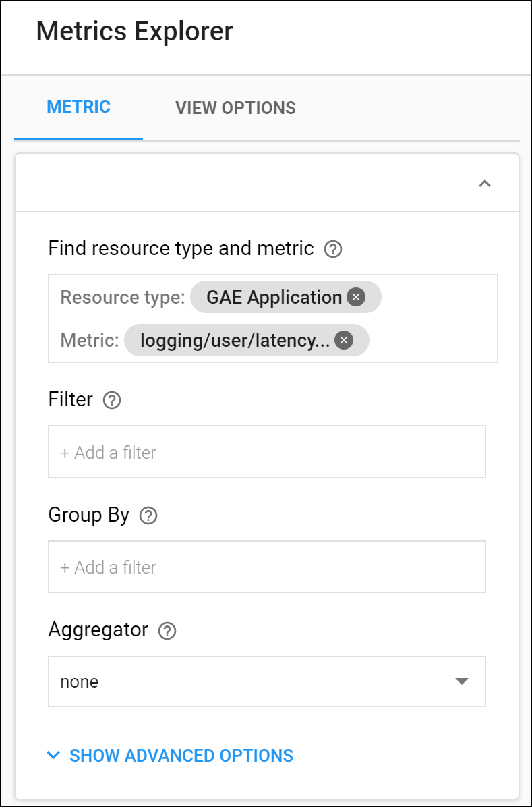This screenshot has width=532, height=807.
Task: Click the 'Resource type:' label
Action: [122, 298]
